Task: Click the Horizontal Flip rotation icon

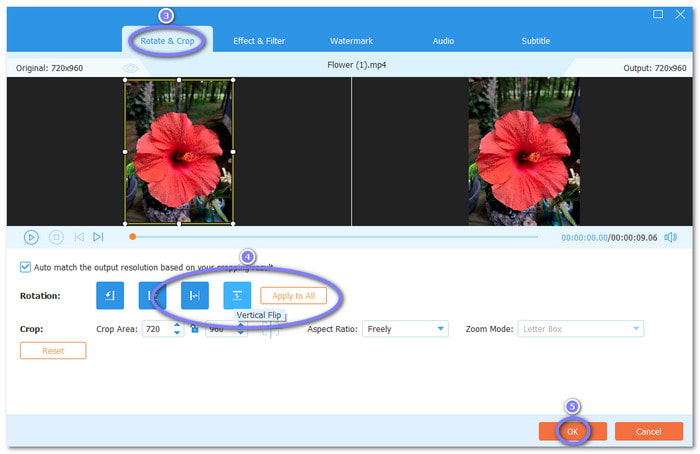Action: 195,296
